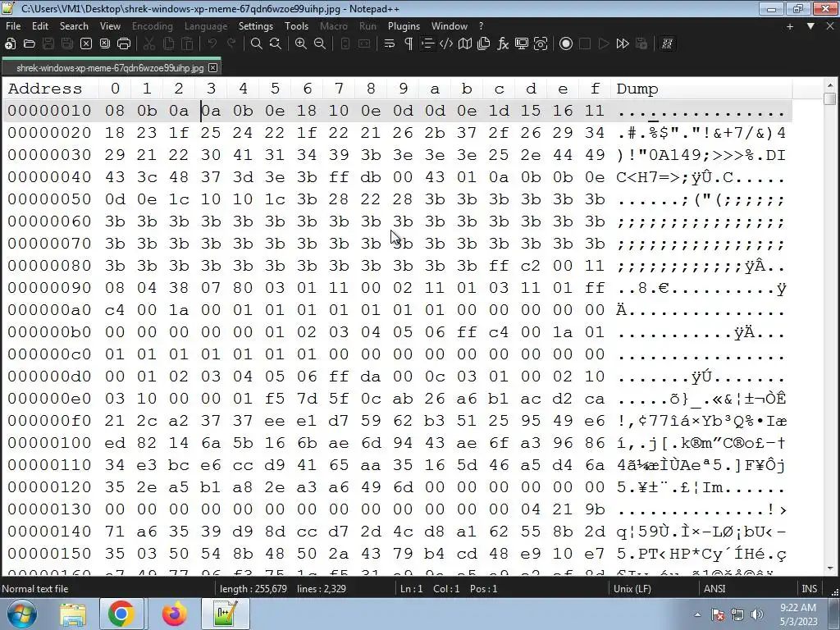The width and height of the screenshot is (840, 630).
Task: Click the volume speaker tray icon
Action: (x=757, y=614)
